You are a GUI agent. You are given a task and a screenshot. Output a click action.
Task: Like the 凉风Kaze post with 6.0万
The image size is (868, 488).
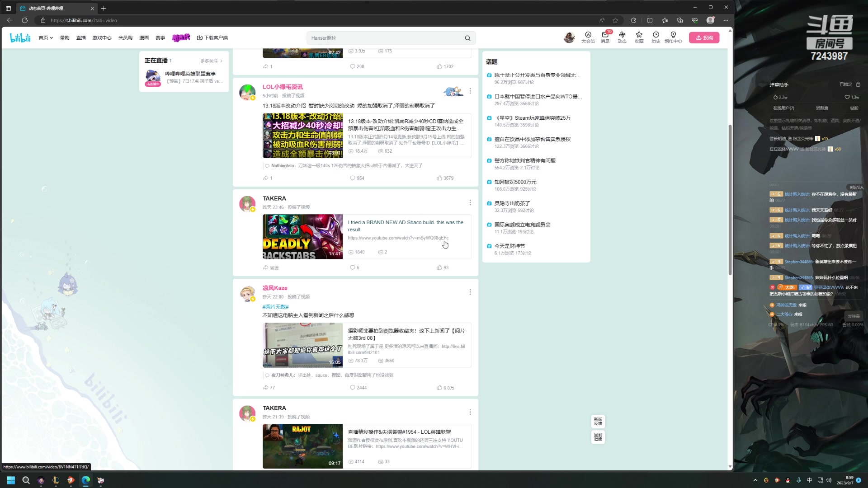point(445,388)
